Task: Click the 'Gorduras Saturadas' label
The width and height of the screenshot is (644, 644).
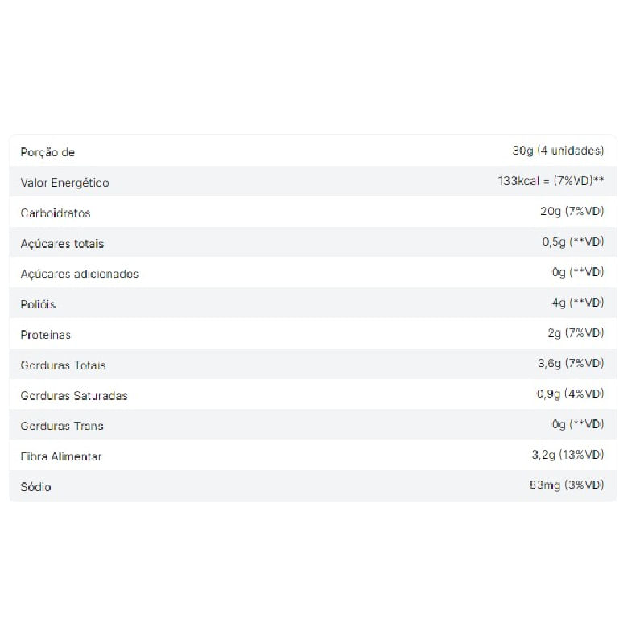Action: coord(74,396)
